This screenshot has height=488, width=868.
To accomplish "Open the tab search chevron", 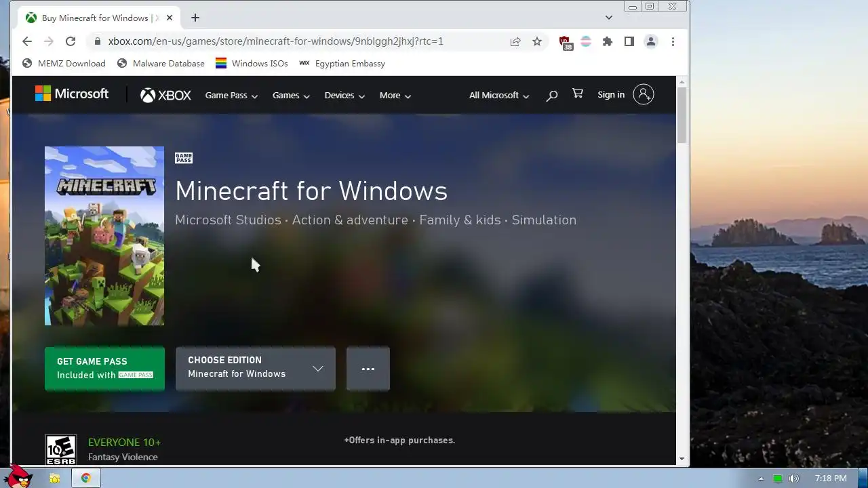I will (x=609, y=18).
